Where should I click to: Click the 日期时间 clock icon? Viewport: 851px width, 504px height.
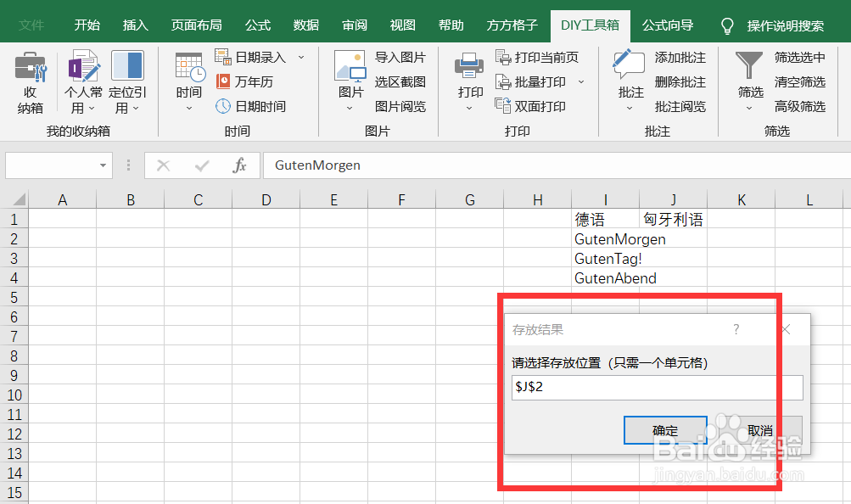click(x=223, y=106)
